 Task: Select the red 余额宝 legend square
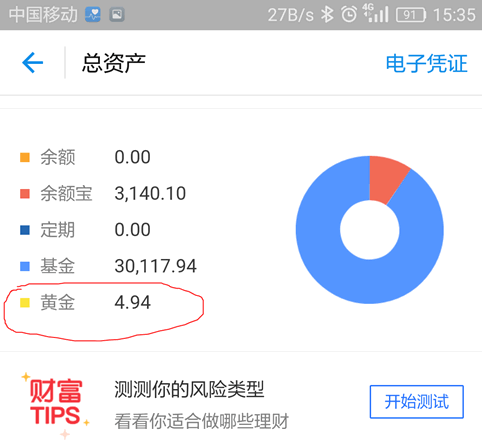(x=25, y=194)
